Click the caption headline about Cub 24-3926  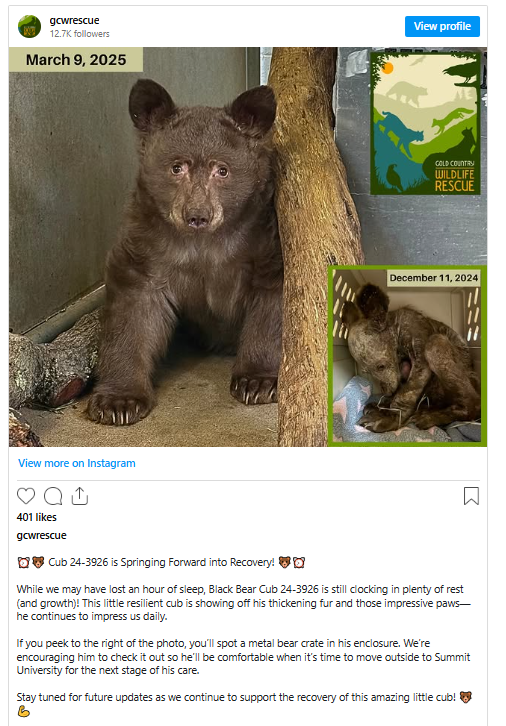tap(161, 562)
